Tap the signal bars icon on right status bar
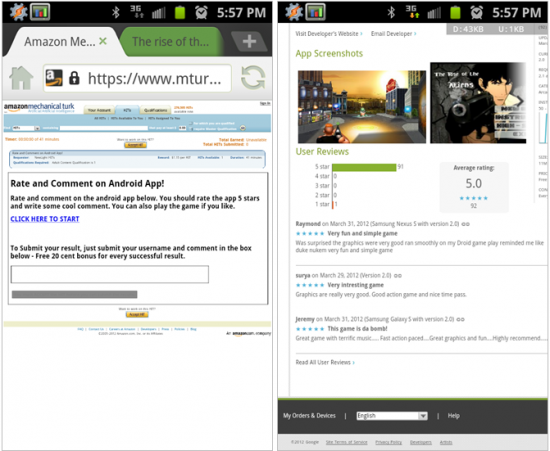Screen dimensions: 550x451 click(434, 13)
